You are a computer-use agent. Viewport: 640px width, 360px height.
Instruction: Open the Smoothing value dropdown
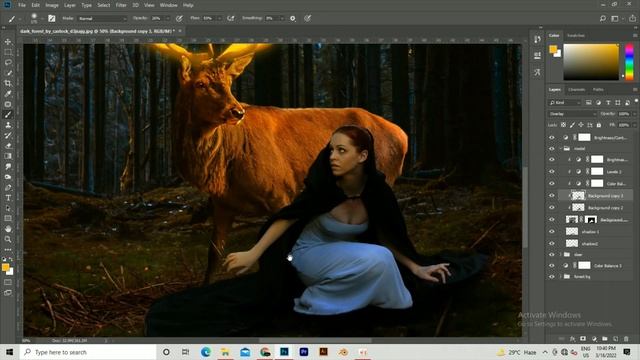(x=281, y=18)
